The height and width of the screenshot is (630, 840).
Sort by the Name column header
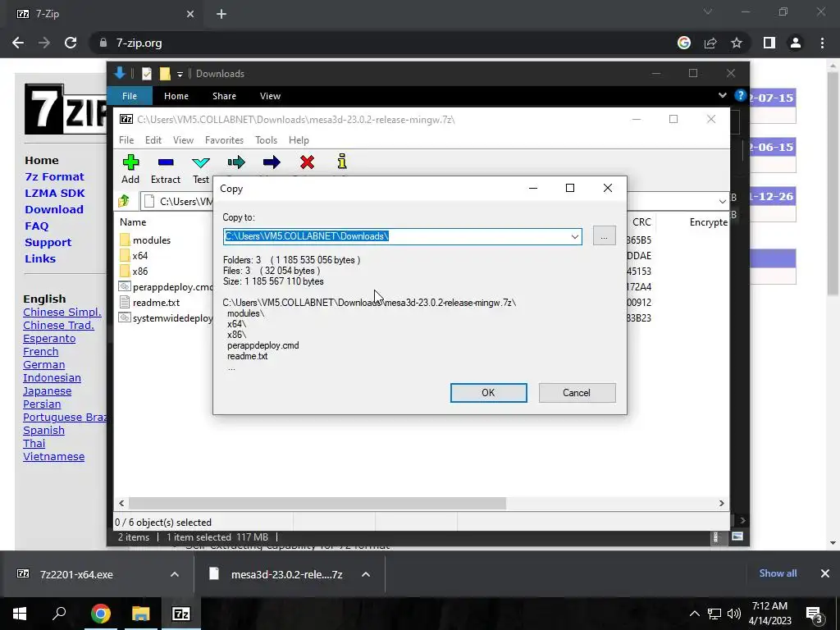pyautogui.click(x=134, y=221)
